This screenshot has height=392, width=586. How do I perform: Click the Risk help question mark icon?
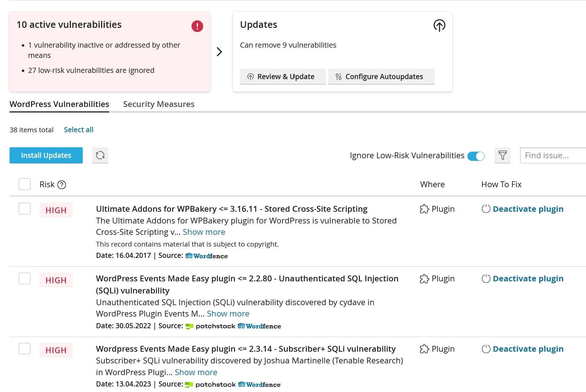coord(62,185)
